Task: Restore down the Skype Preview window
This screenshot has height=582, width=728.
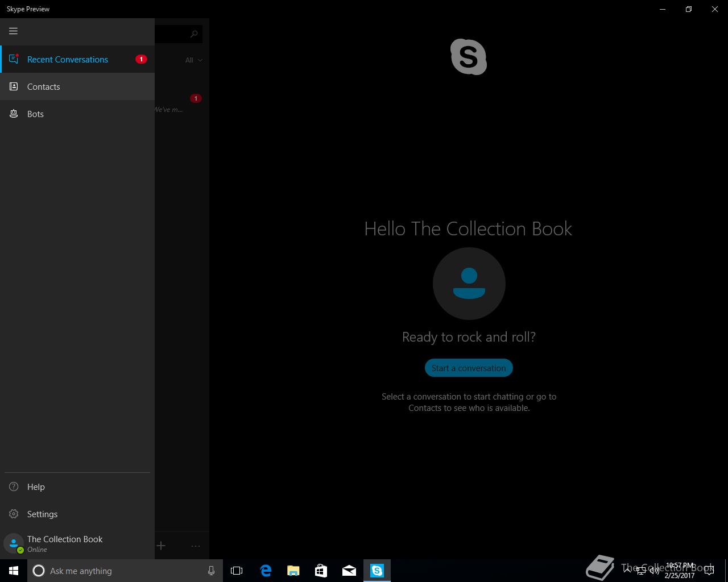Action: (689, 9)
